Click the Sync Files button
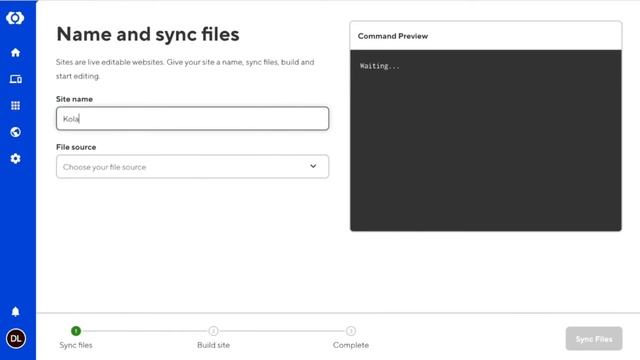Viewport: 640px width, 360px height. (594, 339)
